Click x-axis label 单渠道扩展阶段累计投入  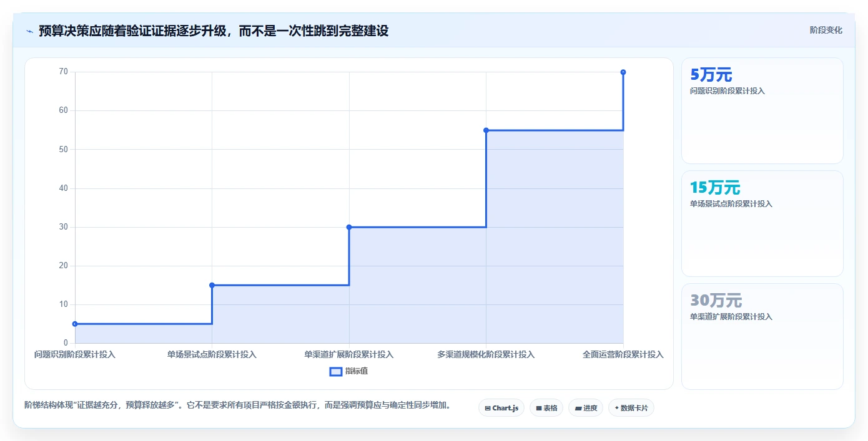(349, 354)
